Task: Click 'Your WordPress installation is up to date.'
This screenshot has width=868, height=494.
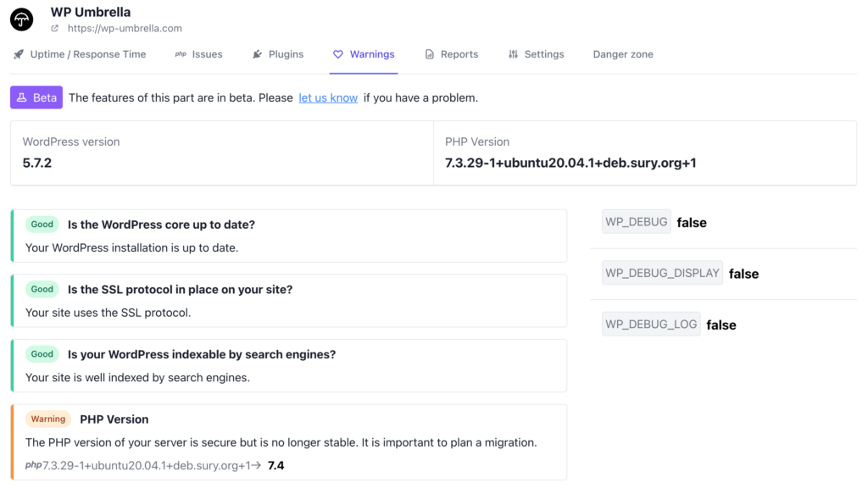Action: (131, 247)
